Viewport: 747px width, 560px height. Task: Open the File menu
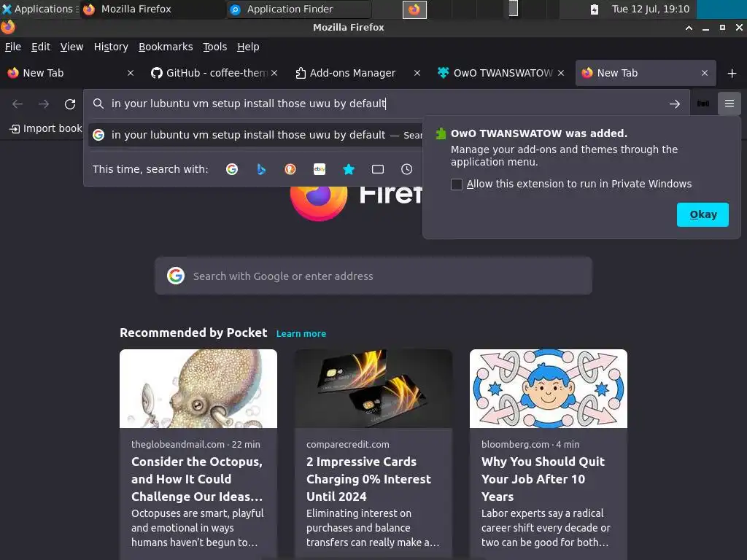click(x=13, y=47)
